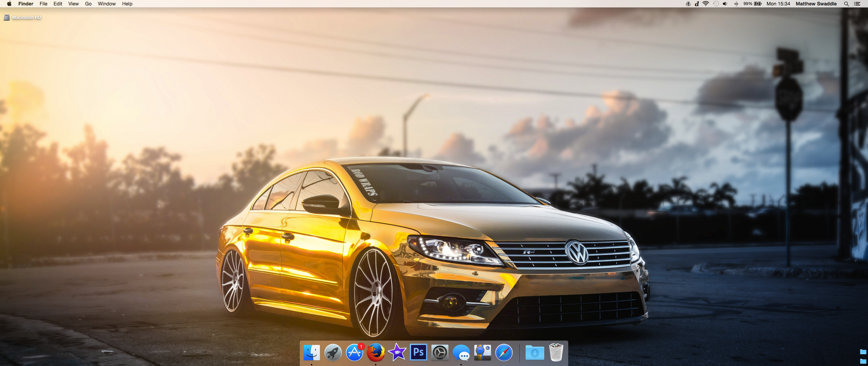
Task: Expand Bluetooth status menu
Action: click(x=736, y=4)
